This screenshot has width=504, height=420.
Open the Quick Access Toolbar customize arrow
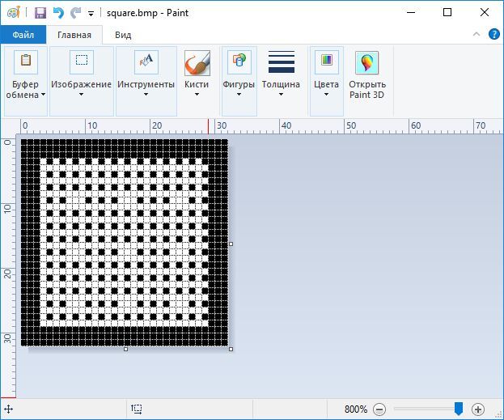(91, 14)
